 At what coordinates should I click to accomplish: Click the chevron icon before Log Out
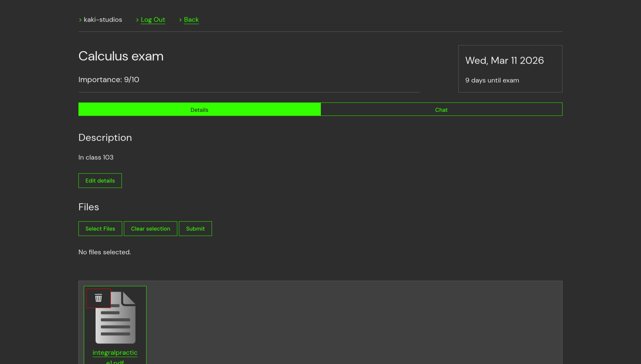tap(137, 20)
